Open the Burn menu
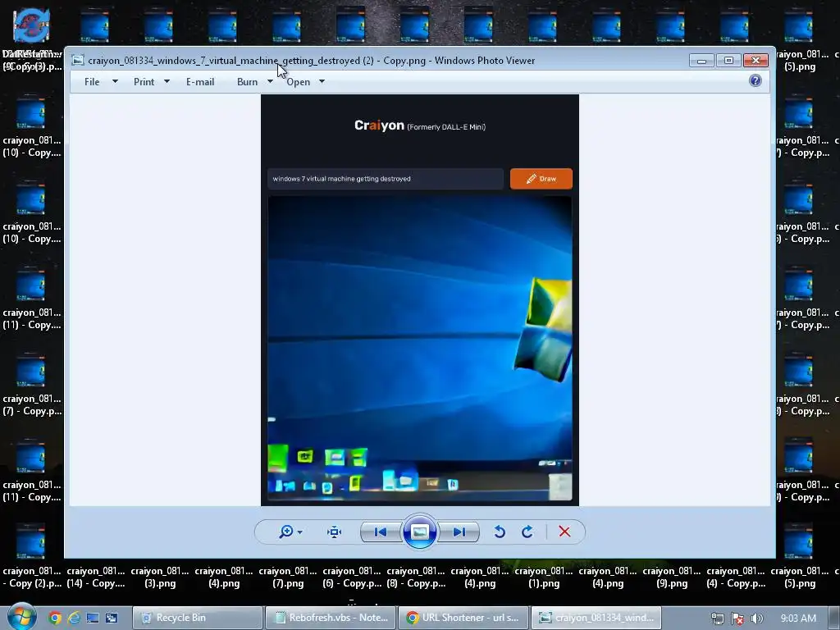Screen dimensions: 840x630 click(x=248, y=82)
